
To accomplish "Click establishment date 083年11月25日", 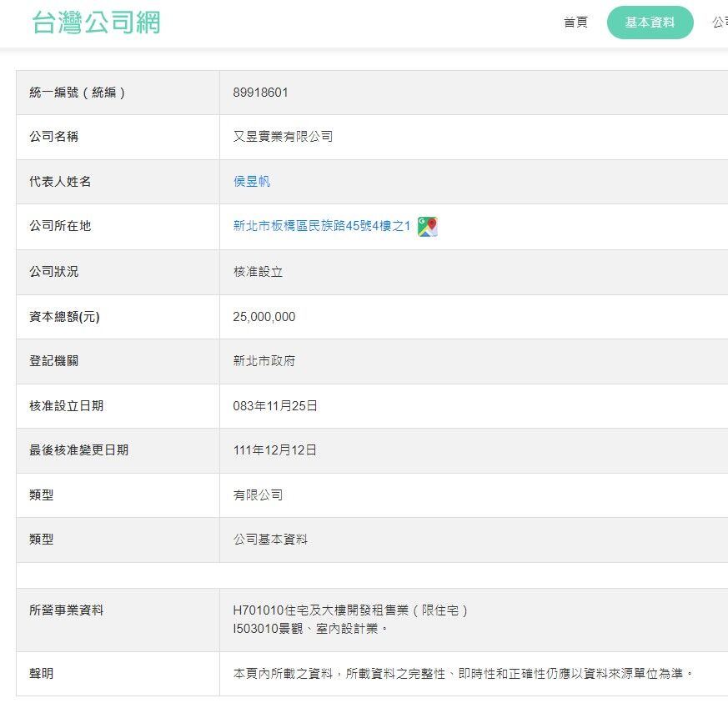I will (275, 406).
